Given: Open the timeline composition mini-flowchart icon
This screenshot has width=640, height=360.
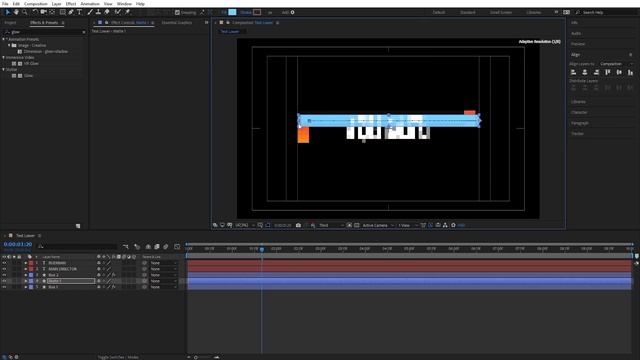Looking at the screenshot, I should (x=126, y=247).
